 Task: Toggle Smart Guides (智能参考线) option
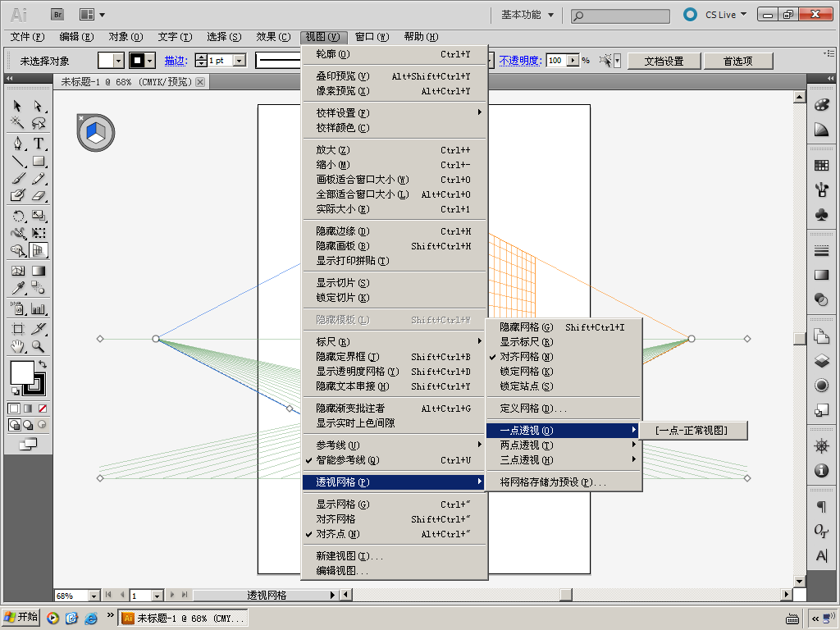click(348, 460)
